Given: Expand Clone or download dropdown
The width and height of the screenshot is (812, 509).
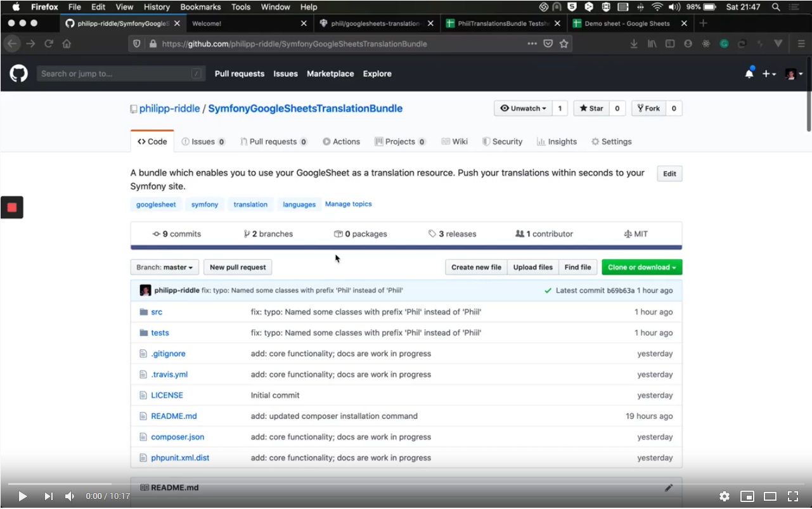Looking at the screenshot, I should click(641, 267).
